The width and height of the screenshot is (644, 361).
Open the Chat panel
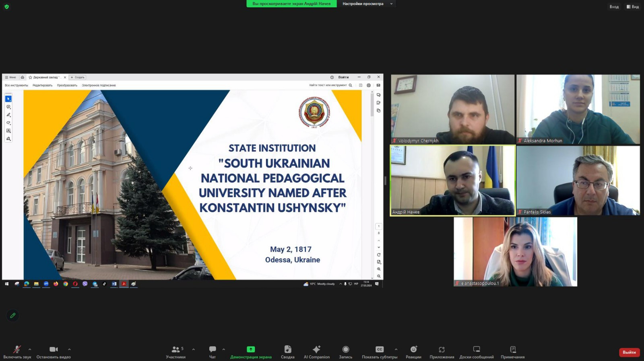(213, 352)
